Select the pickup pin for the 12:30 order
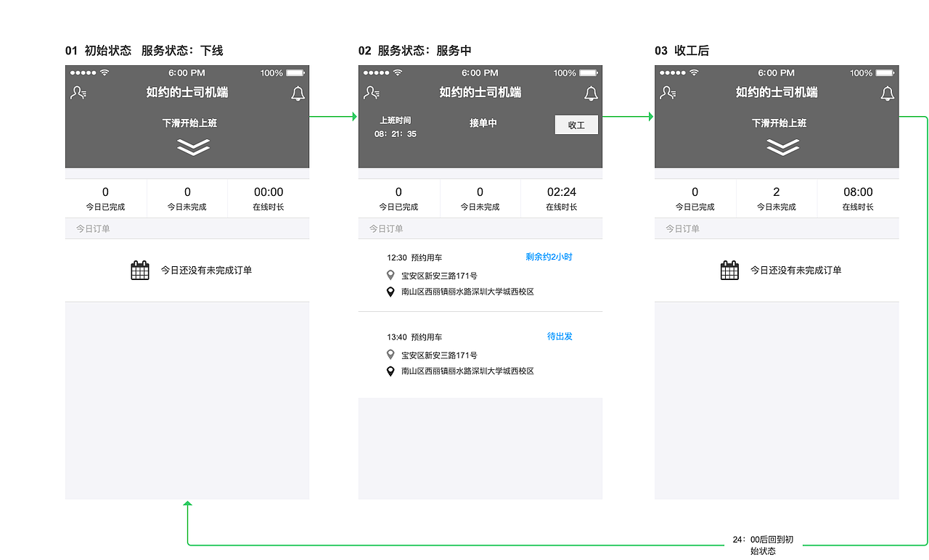Screen dimensions: 929x560 (x=390, y=274)
